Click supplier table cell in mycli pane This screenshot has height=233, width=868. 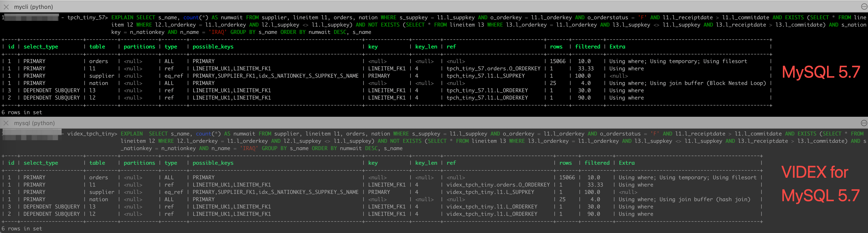pos(101,76)
